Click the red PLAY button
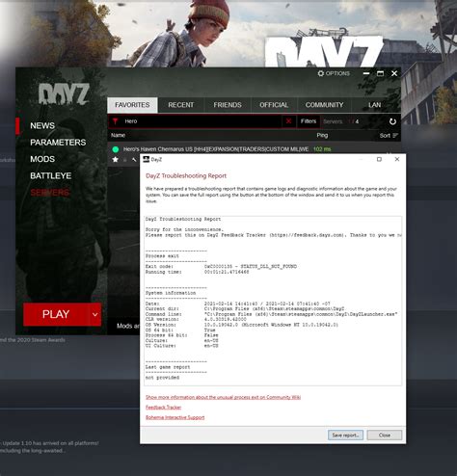Viewport: 457px width, 476px height. pyautogui.click(x=56, y=314)
